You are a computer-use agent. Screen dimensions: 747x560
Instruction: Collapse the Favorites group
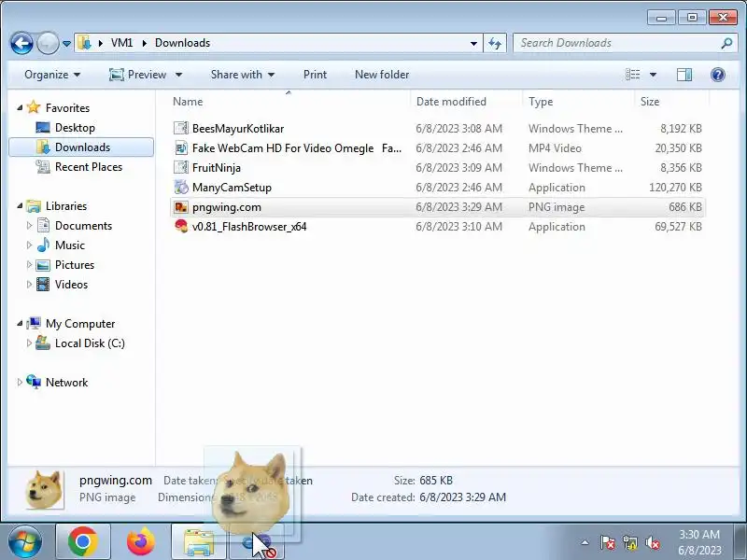(x=20, y=108)
